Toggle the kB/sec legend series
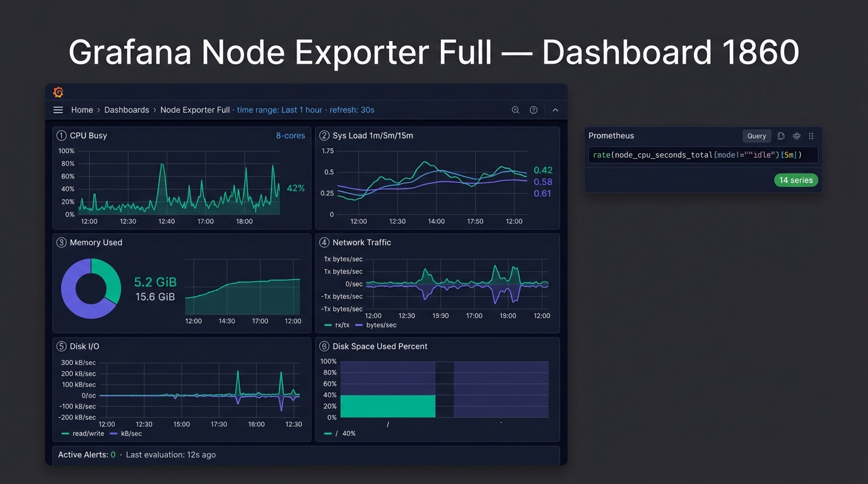The width and height of the screenshot is (868, 484). pyautogui.click(x=126, y=434)
